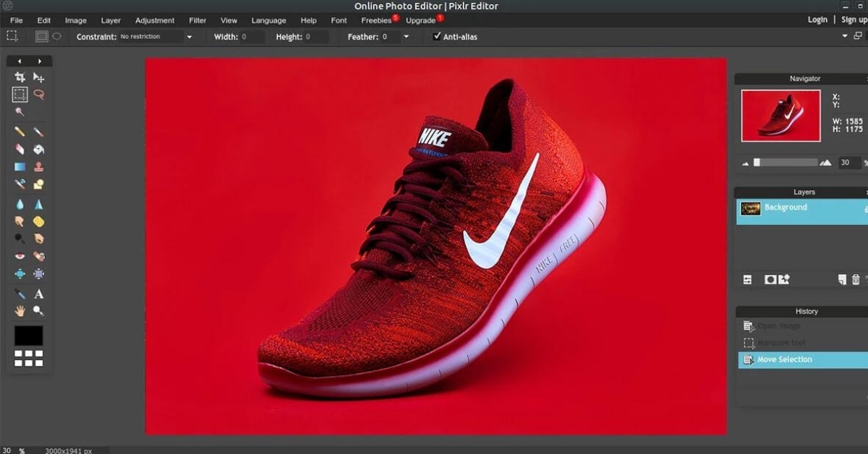This screenshot has width=868, height=454.
Task: Open the Filter menu
Action: (197, 20)
